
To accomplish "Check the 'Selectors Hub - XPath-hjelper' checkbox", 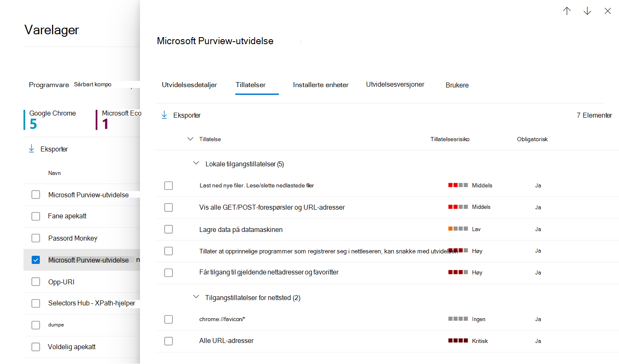I will (36, 303).
